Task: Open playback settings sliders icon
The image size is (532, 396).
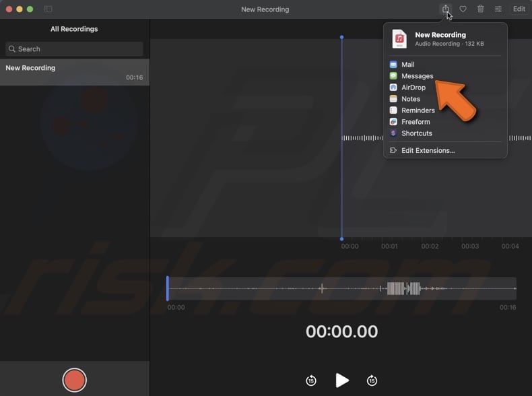Action: (x=498, y=9)
